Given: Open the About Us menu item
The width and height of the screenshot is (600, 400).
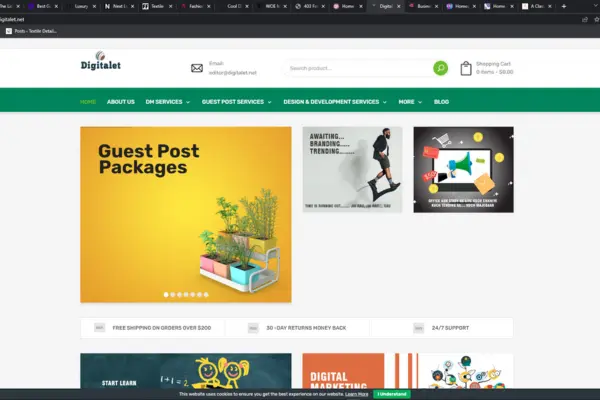Looking at the screenshot, I should pyautogui.click(x=121, y=102).
